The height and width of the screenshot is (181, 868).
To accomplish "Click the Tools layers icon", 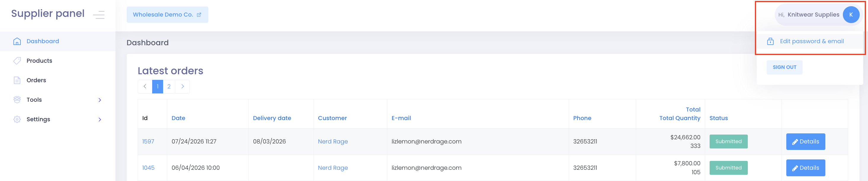I will coord(17,100).
